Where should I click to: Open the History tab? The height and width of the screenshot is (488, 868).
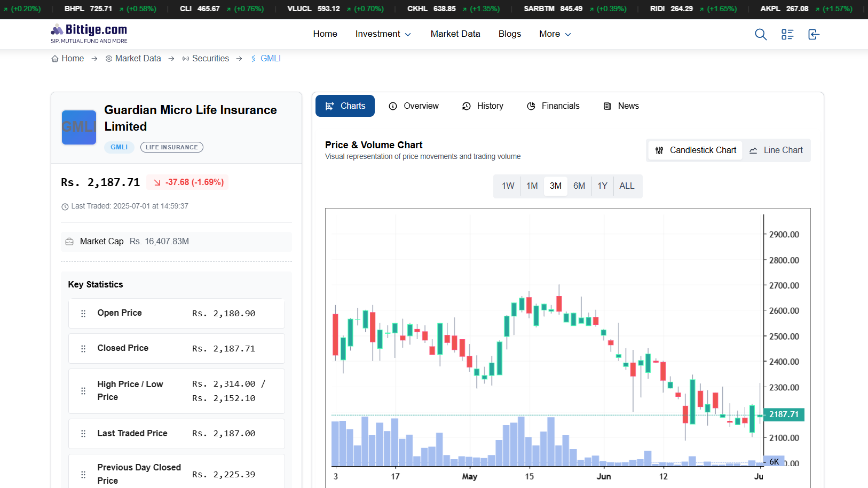(x=483, y=106)
